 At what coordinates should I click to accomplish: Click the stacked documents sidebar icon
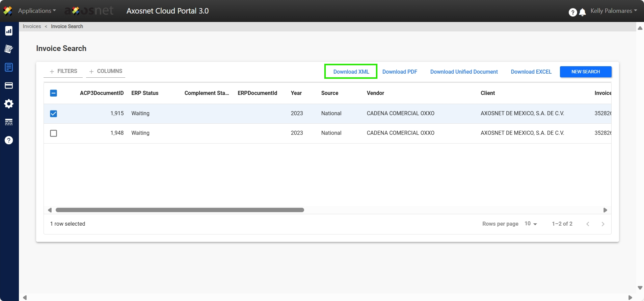point(9,49)
